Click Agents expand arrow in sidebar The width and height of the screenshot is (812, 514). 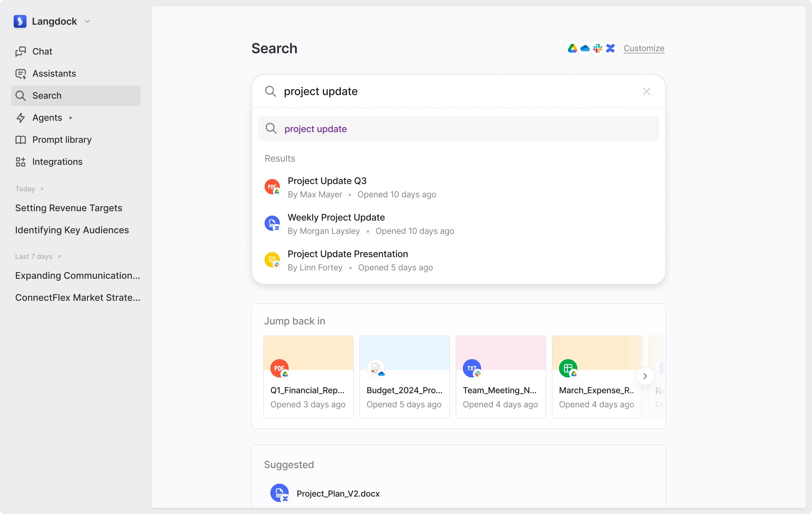[x=71, y=117]
